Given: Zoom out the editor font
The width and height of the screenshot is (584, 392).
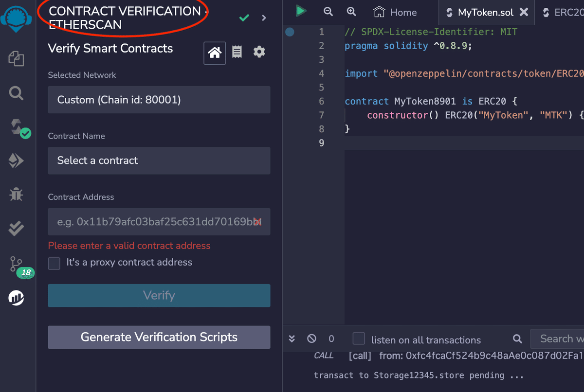Looking at the screenshot, I should coord(328,12).
